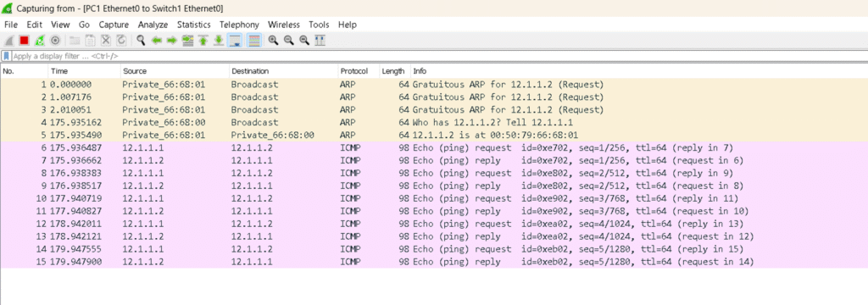The image size is (868, 305).
Task: Select ping request id=0xea02 seq=4/1024
Action: (x=434, y=224)
